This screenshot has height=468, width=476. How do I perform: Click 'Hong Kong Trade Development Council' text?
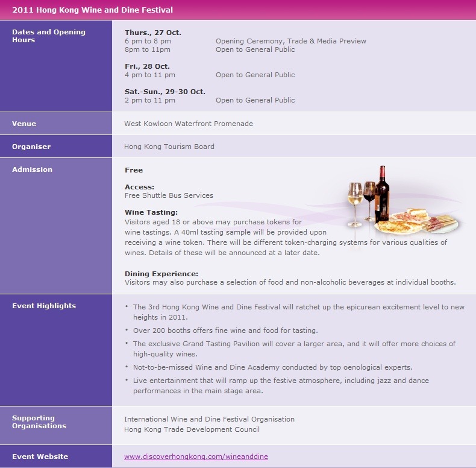tap(192, 429)
